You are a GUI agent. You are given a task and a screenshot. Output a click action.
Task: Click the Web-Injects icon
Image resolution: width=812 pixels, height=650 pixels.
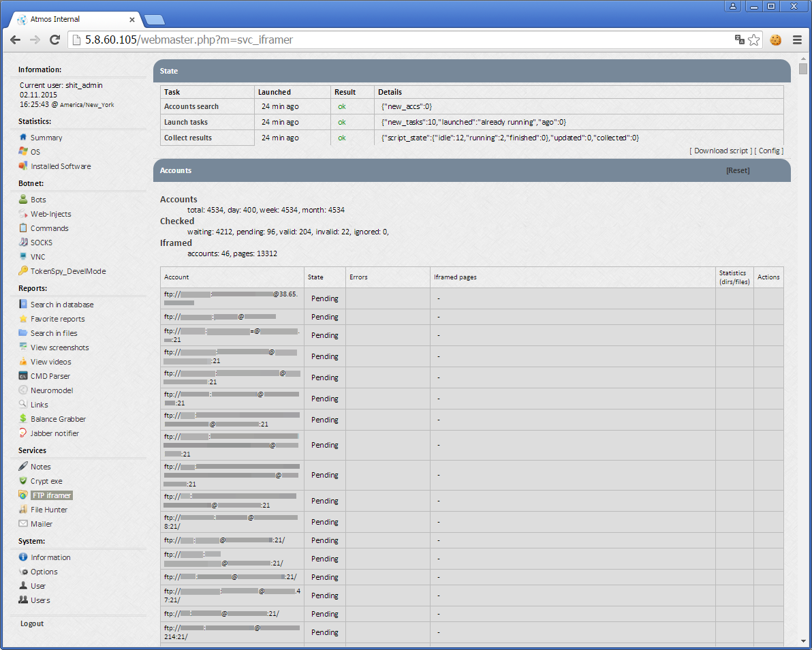click(x=22, y=213)
